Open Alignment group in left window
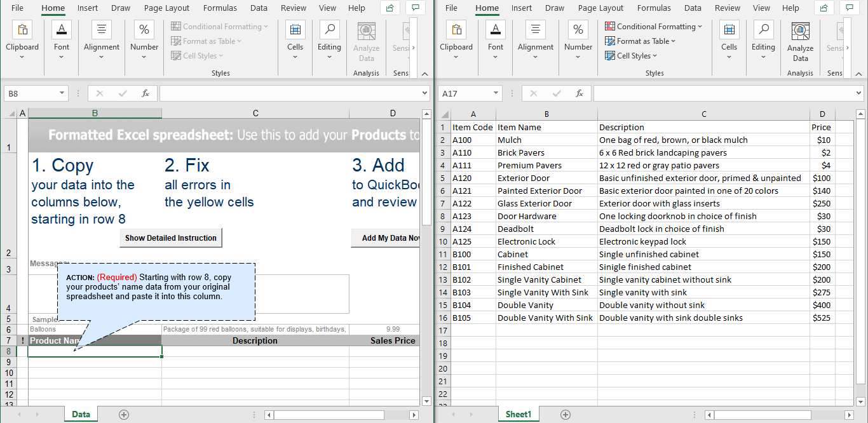The height and width of the screenshot is (423, 868). [102, 41]
